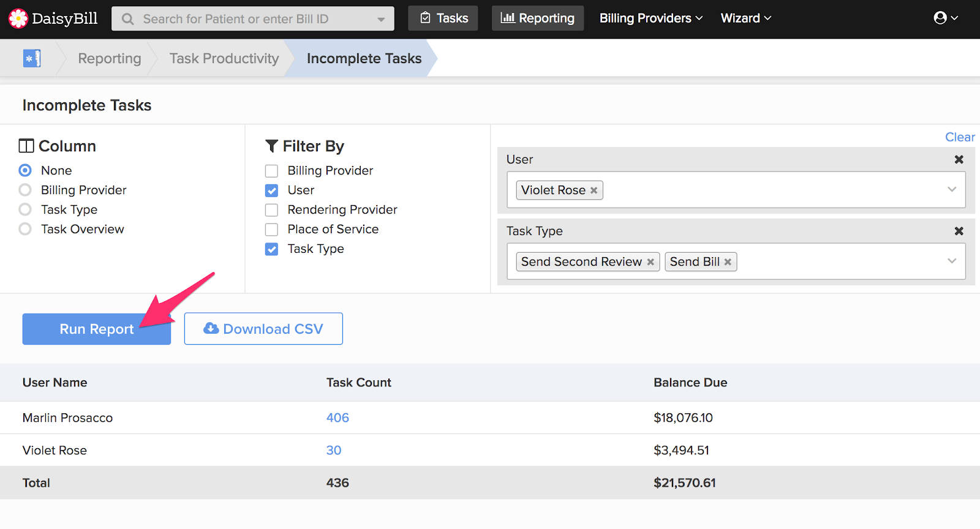Expand the User selection dropdown arrow
The width and height of the screenshot is (980, 529).
[x=951, y=190]
